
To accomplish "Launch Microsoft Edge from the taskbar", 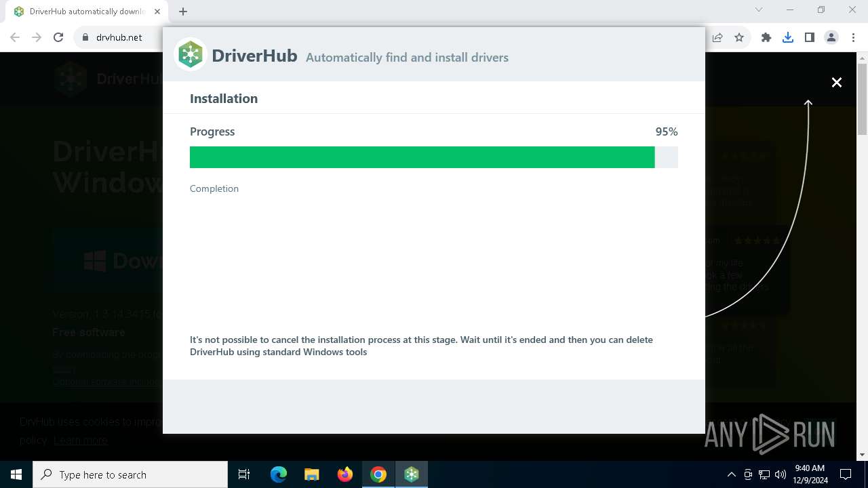I will pyautogui.click(x=279, y=474).
